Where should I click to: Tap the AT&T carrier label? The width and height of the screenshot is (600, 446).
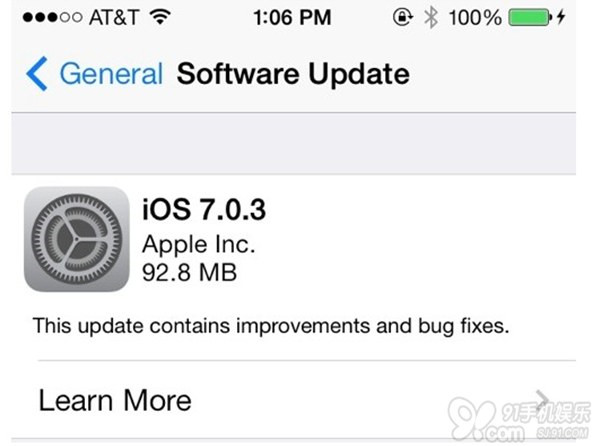(114, 18)
